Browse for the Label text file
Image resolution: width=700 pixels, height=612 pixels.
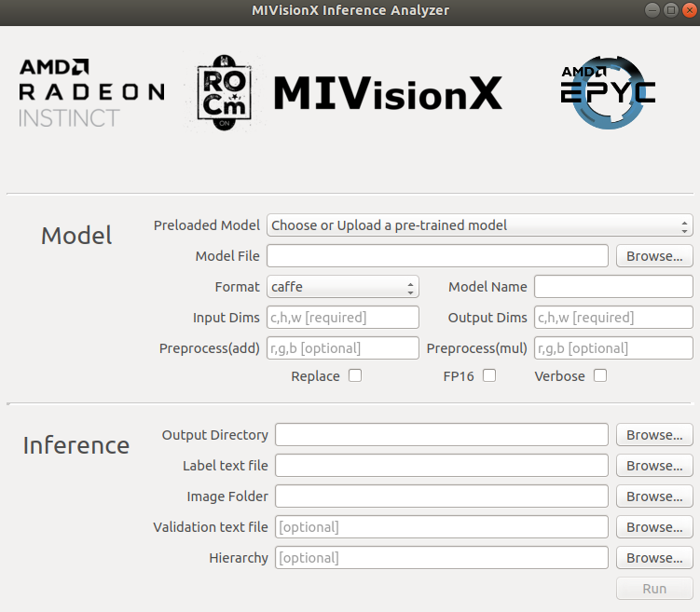(x=654, y=466)
